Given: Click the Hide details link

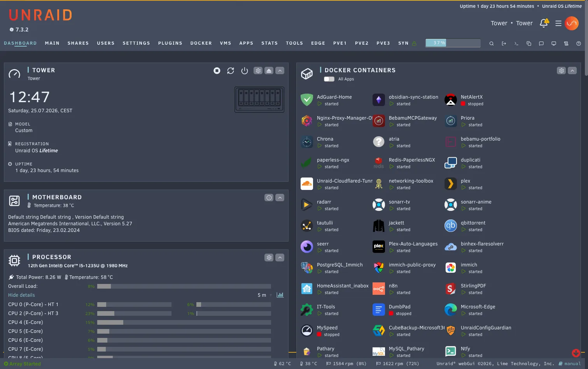Looking at the screenshot, I should 21,295.
